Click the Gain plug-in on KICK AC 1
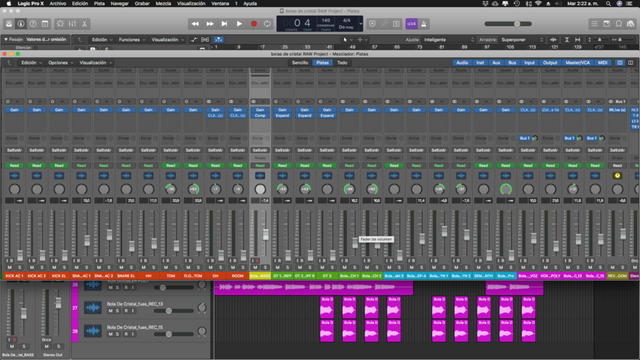This screenshot has height=360, width=640. coord(14,110)
